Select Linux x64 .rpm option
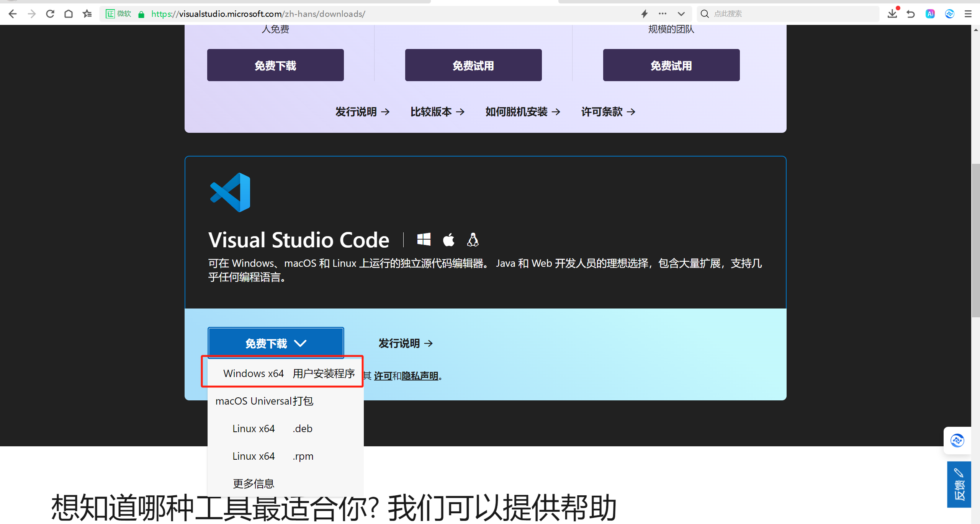This screenshot has width=980, height=524. [x=285, y=456]
